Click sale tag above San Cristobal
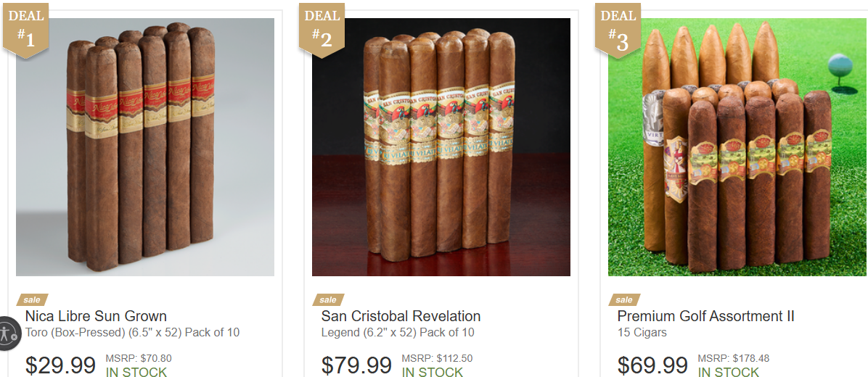The image size is (868, 377). point(328,299)
